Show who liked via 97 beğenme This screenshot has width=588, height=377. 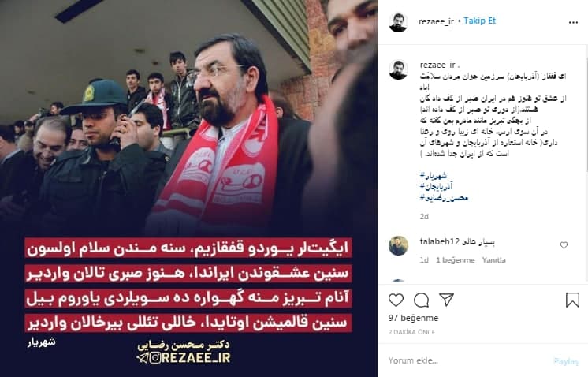pos(413,318)
